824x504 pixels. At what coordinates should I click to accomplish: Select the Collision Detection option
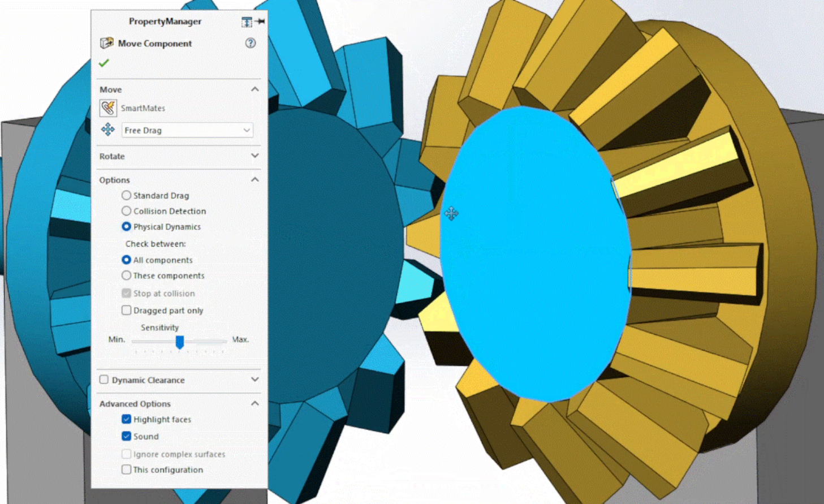[126, 211]
